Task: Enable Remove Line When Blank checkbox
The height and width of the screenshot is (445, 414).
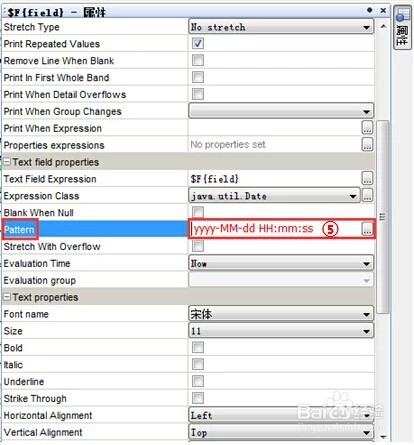Action: click(x=198, y=60)
